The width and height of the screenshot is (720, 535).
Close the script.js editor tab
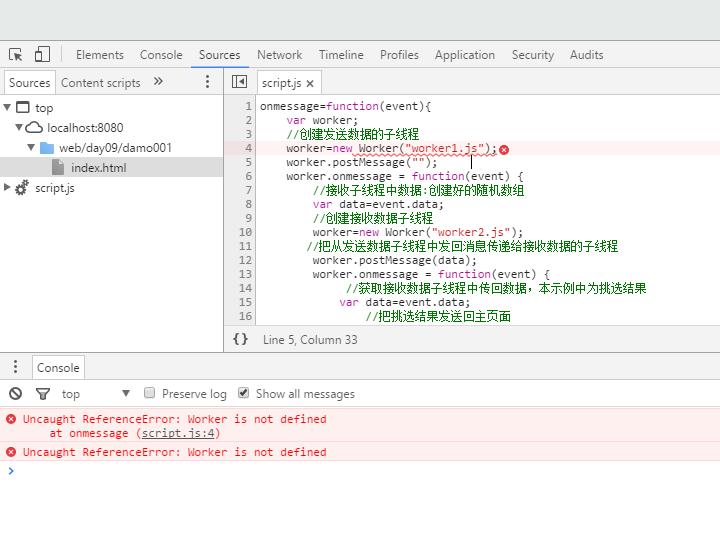tap(310, 84)
